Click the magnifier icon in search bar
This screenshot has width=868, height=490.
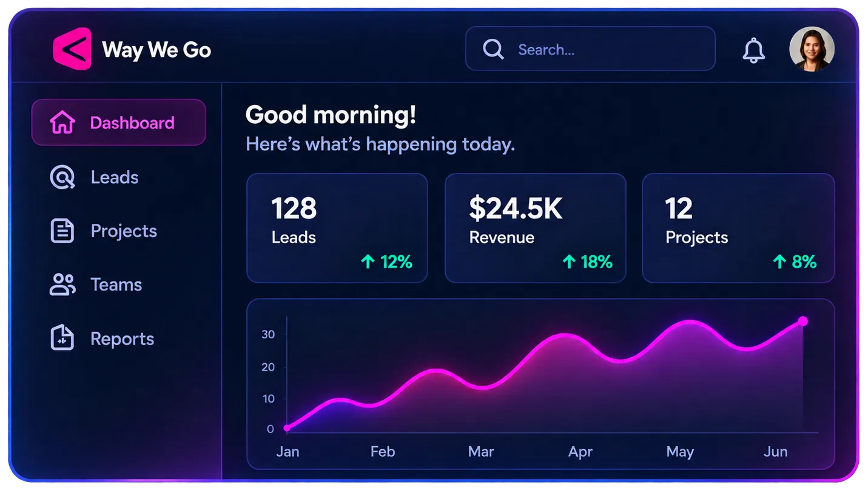[x=493, y=49]
